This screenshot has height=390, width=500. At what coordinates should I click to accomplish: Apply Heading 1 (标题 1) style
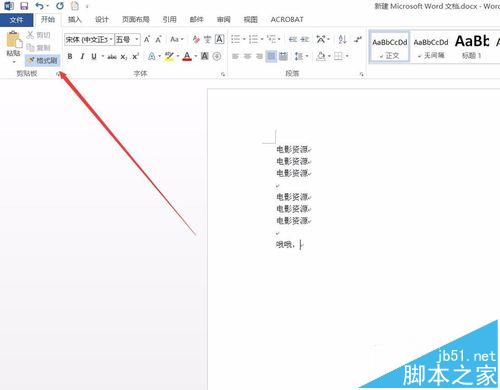pyautogui.click(x=471, y=46)
